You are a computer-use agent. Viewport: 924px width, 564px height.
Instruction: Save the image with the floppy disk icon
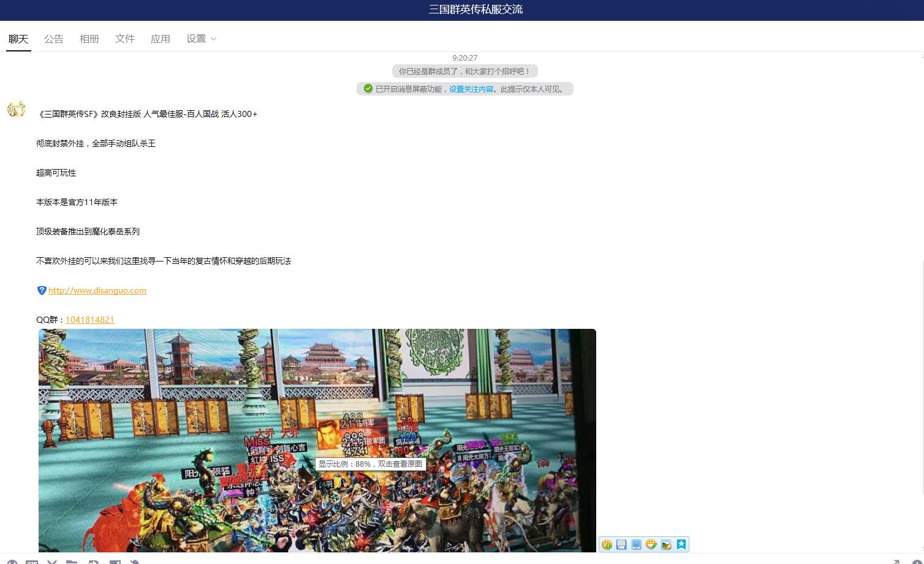point(621,544)
